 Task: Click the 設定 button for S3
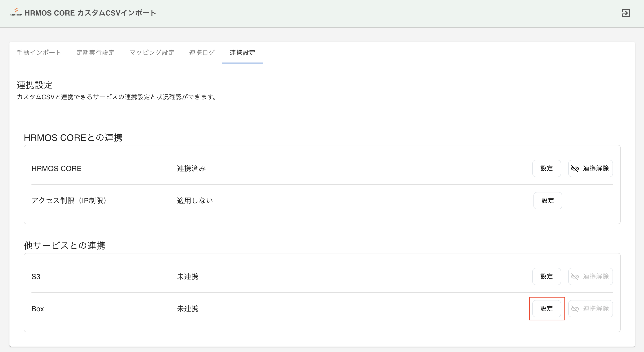(x=546, y=276)
